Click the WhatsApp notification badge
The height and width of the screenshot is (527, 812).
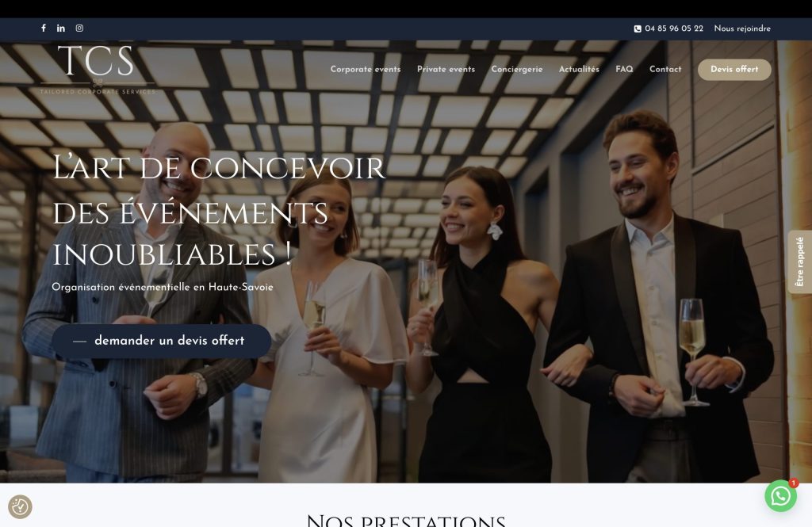[x=793, y=483]
